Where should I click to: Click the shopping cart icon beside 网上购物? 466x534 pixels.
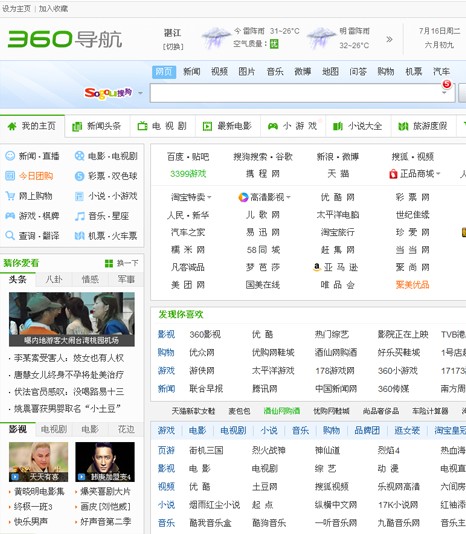click(x=10, y=196)
